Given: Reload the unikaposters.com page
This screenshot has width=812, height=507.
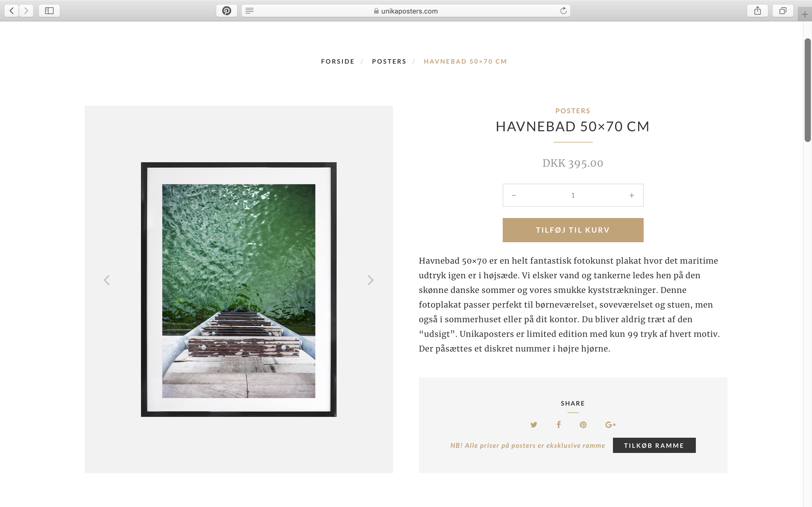Looking at the screenshot, I should point(563,11).
